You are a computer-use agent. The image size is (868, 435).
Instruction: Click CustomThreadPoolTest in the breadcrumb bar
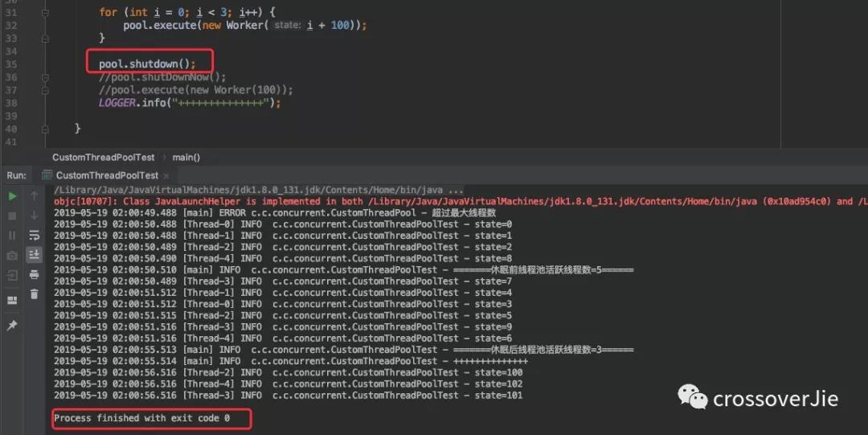pos(104,158)
